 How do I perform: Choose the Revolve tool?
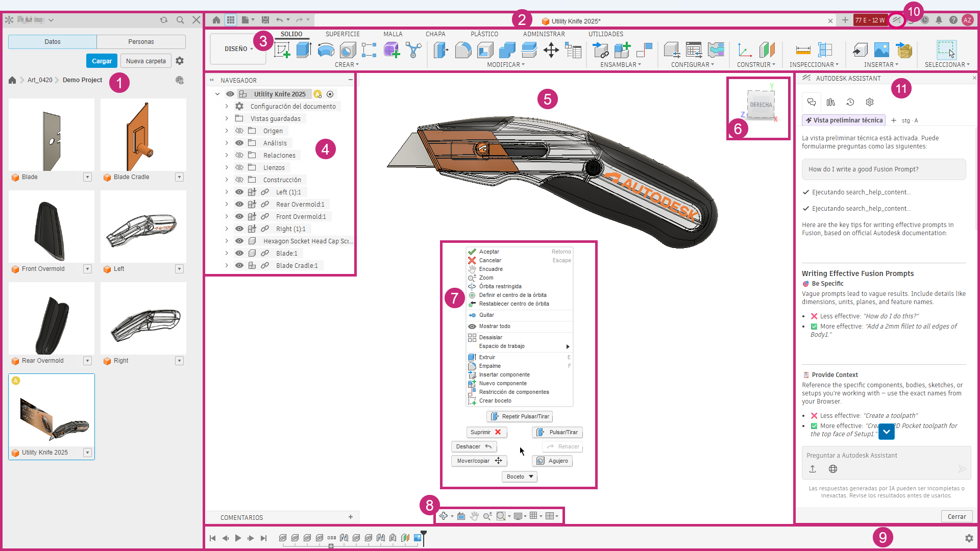326,50
